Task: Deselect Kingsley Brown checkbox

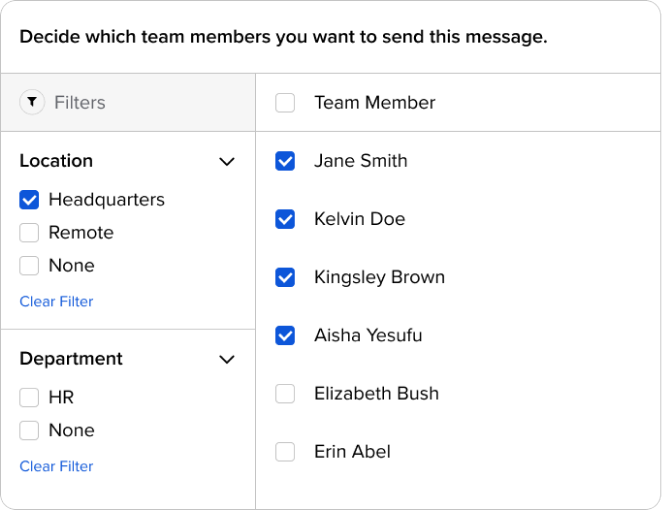Action: point(285,277)
